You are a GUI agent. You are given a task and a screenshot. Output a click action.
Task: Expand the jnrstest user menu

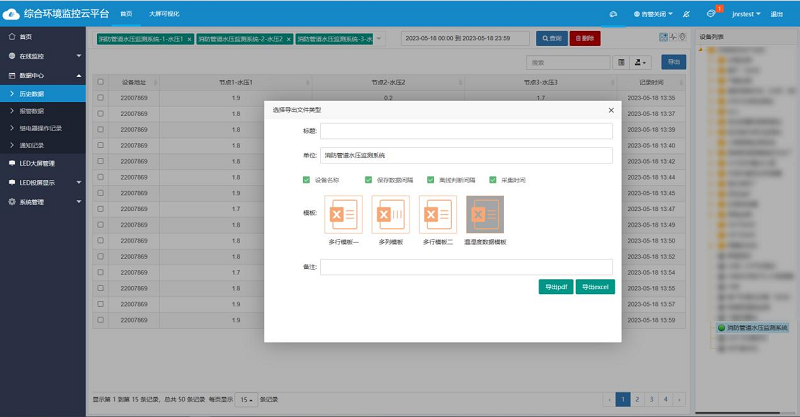pyautogui.click(x=745, y=15)
